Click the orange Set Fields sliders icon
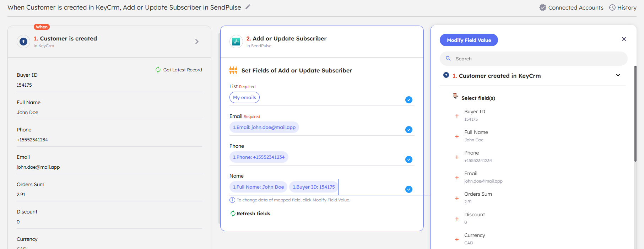The width and height of the screenshot is (644, 249). (x=233, y=70)
